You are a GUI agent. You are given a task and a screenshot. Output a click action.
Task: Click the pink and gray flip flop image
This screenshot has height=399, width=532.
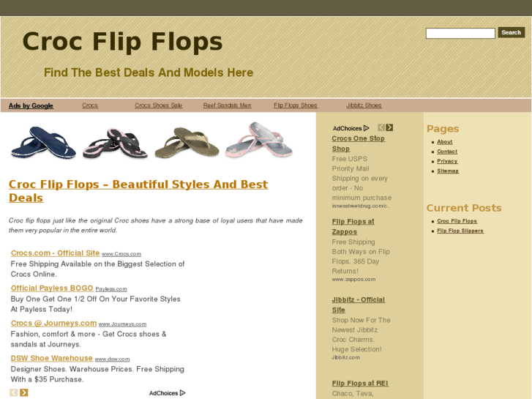(x=259, y=140)
